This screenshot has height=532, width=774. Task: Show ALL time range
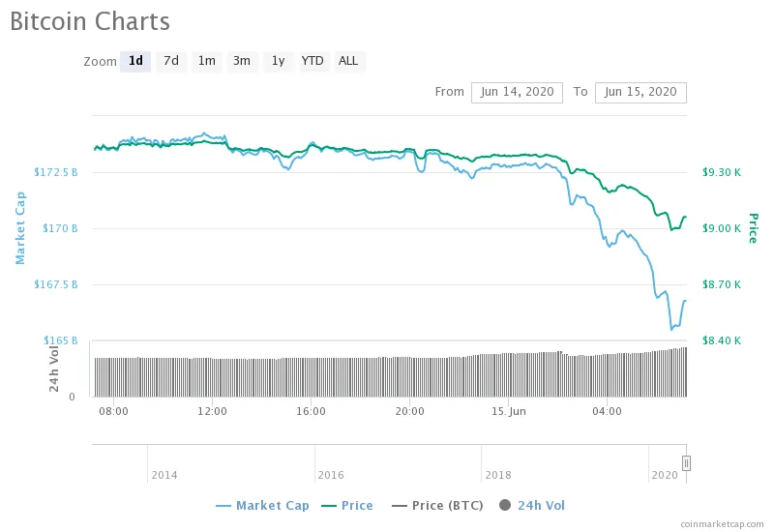tap(348, 61)
